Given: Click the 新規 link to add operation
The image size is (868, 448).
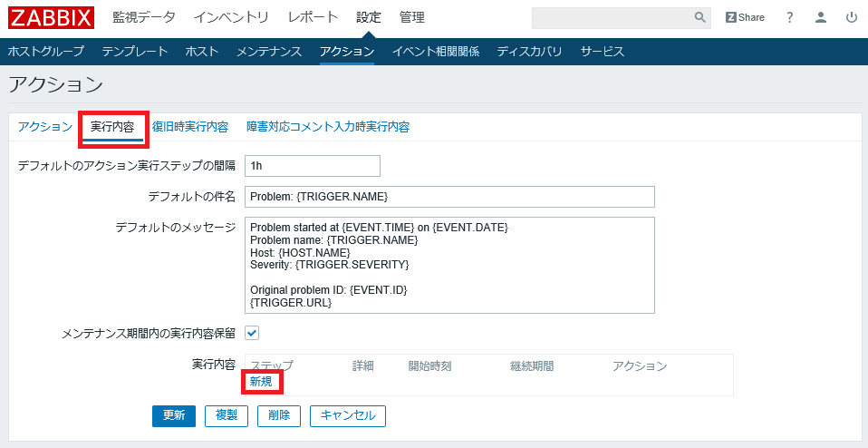Looking at the screenshot, I should click(x=261, y=382).
